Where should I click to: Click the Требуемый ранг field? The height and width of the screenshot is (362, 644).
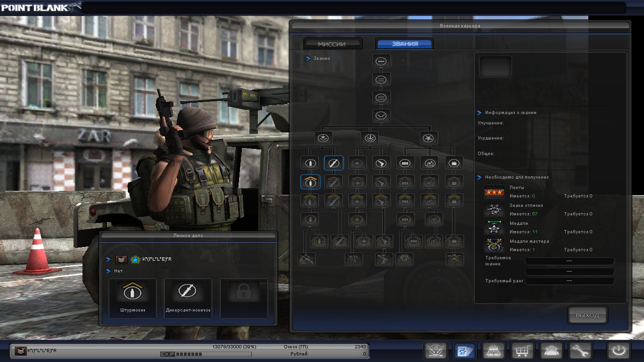point(570,281)
